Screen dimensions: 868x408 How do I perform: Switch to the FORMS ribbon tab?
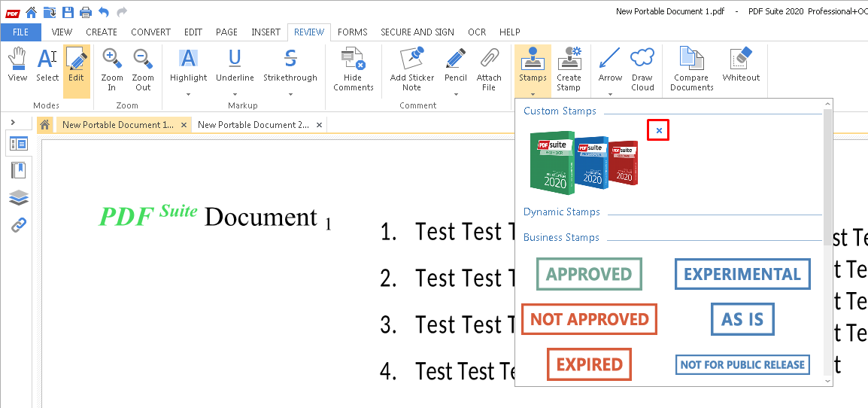click(353, 32)
